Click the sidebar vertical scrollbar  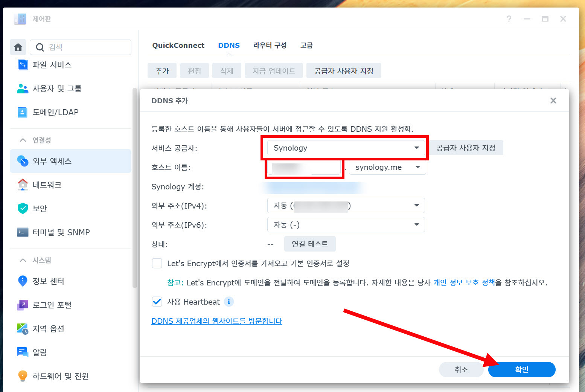point(135,188)
